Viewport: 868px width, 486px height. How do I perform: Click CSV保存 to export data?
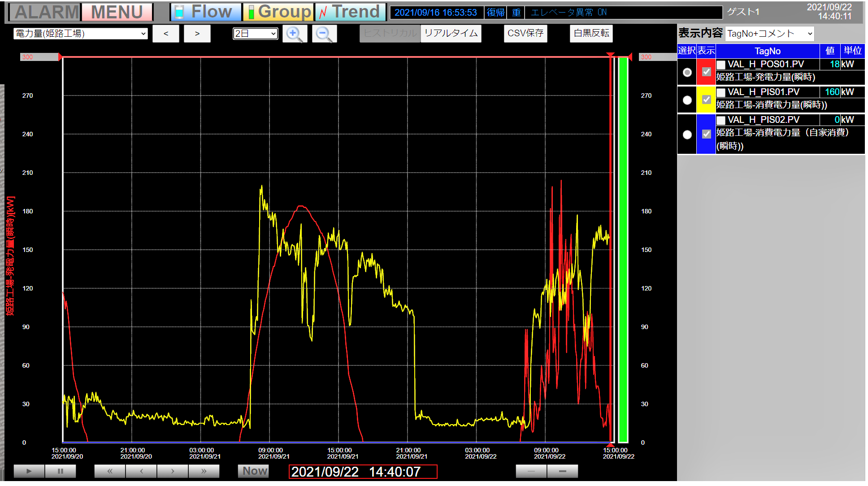(x=525, y=34)
